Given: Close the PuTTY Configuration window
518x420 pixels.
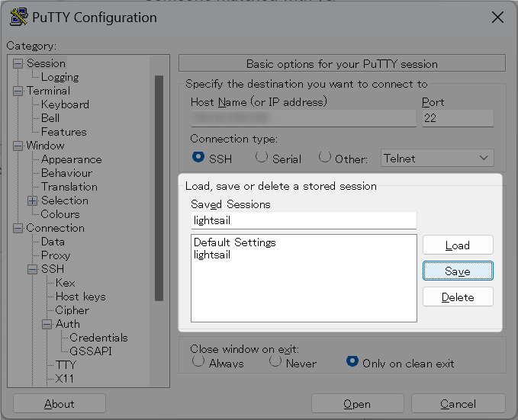Looking at the screenshot, I should [497, 18].
